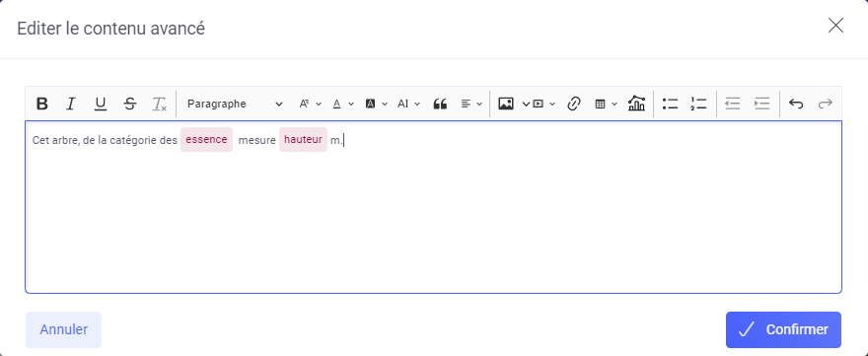Toggle strikethrough formatting
Viewport: 868px width, 356px height.
pyautogui.click(x=130, y=104)
